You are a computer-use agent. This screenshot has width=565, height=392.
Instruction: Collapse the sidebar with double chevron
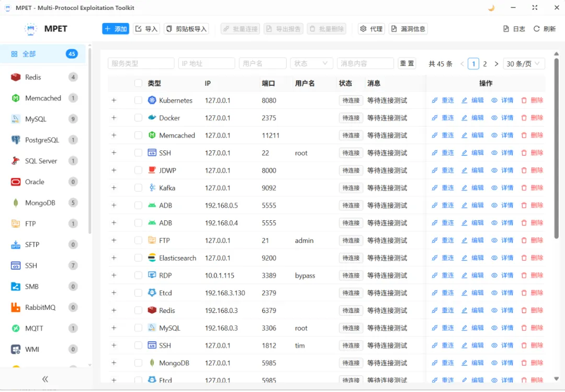click(x=45, y=379)
